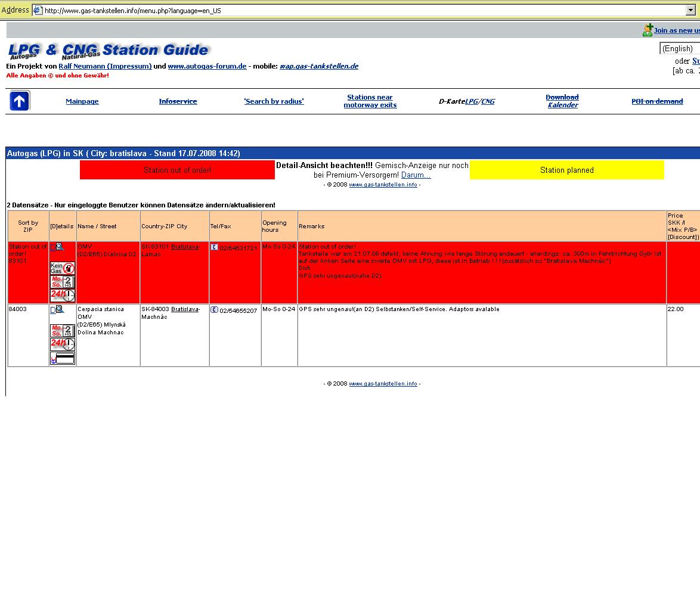Open the (English) language dropdown
Viewport: 700px width, 615px height.
click(x=680, y=48)
